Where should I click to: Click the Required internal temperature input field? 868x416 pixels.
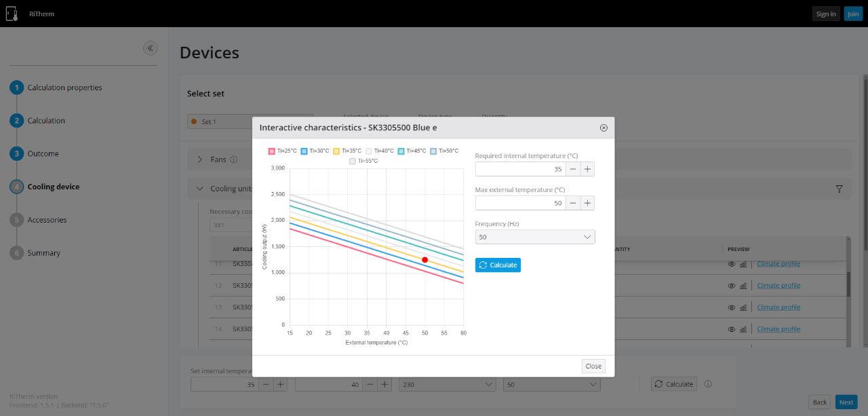point(520,169)
